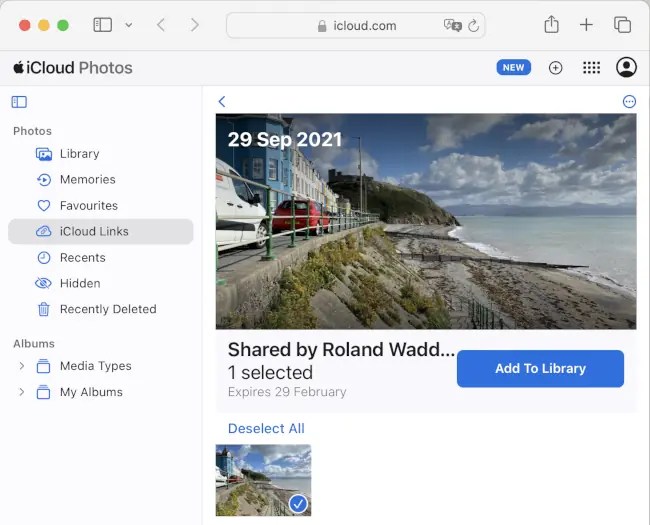Click the Media Types album icon
The height and width of the screenshot is (525, 650).
pos(44,366)
